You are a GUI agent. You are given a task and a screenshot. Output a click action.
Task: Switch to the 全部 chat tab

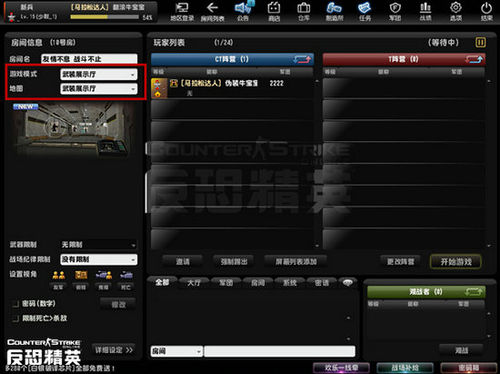(x=162, y=283)
